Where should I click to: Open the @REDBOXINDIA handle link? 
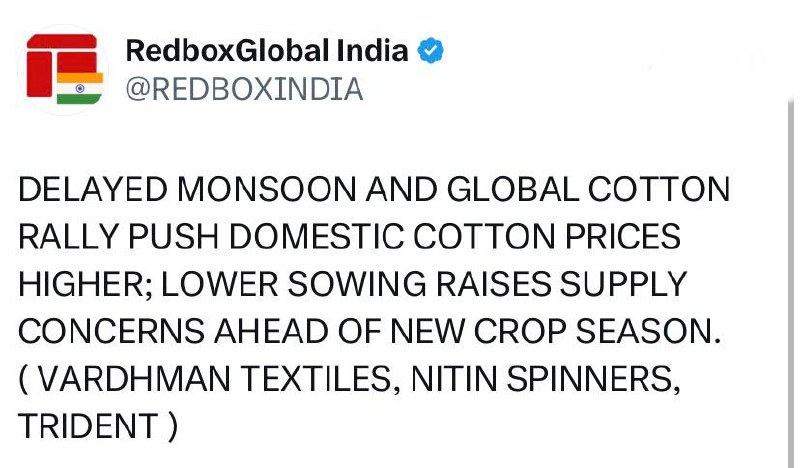pos(244,89)
